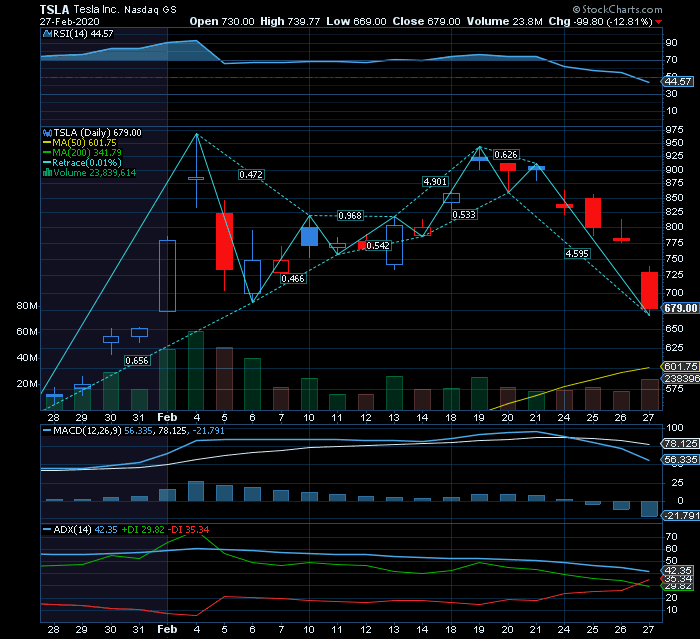Click the 0.472 retracement label
The image size is (700, 639).
(251, 175)
